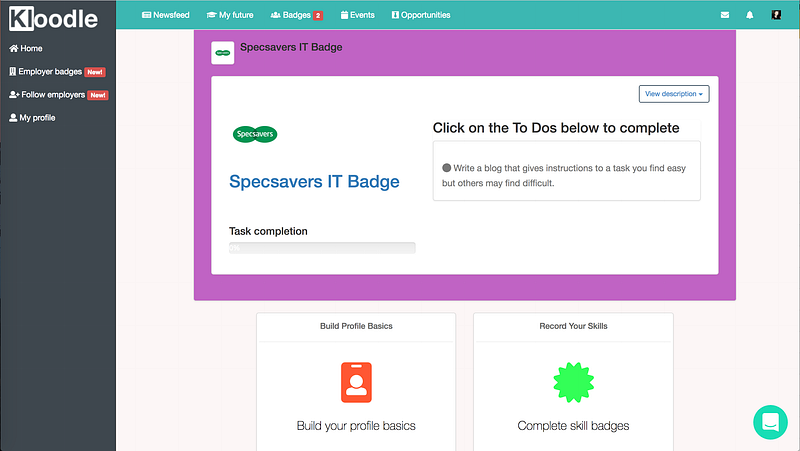The image size is (800, 451).
Task: Click the New! tag on Employer badges
Action: coord(95,72)
